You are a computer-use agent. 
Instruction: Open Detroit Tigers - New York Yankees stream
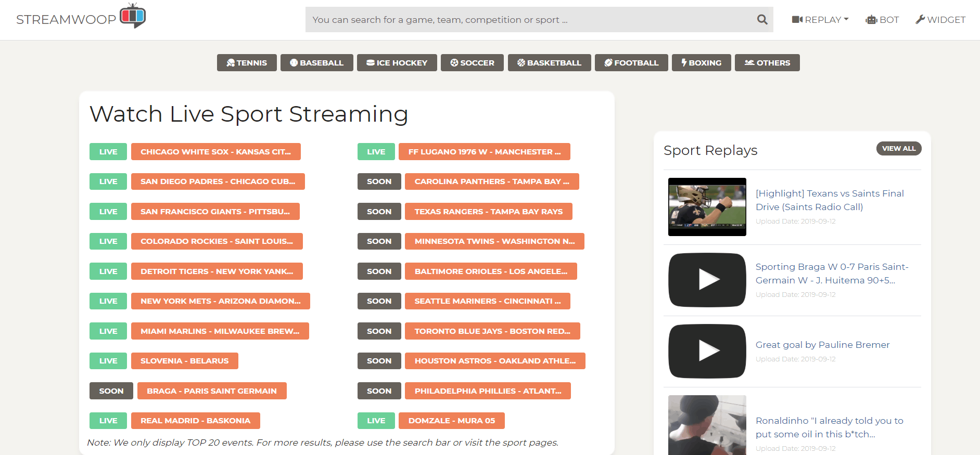(217, 271)
